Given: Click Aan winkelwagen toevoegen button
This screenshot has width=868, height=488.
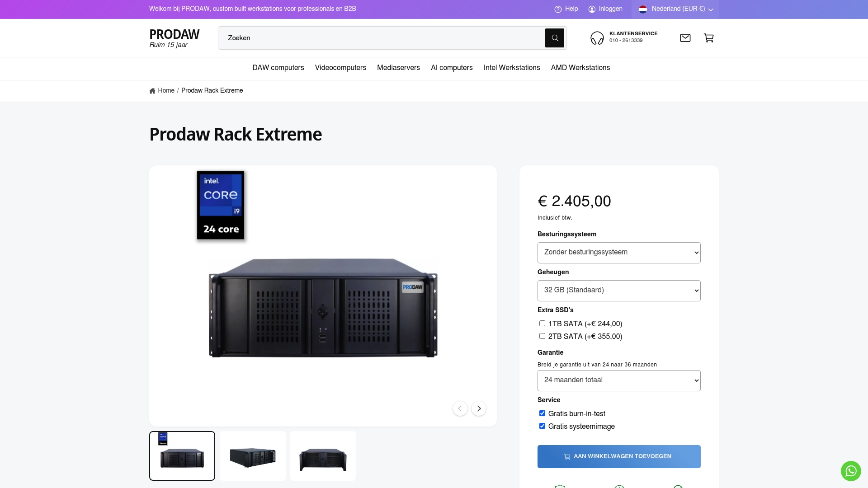Looking at the screenshot, I should 619,456.
